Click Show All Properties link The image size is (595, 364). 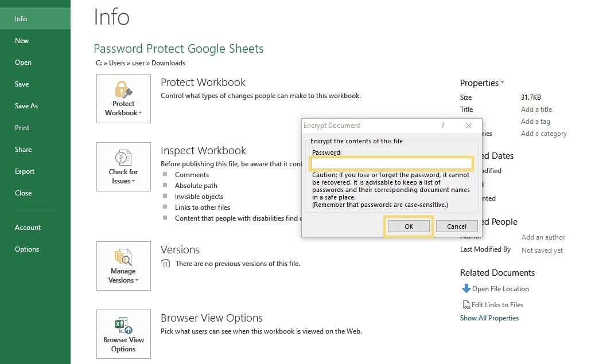pos(489,318)
